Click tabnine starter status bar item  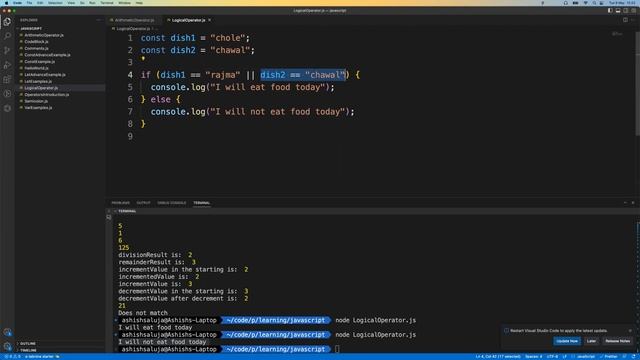tap(42, 357)
